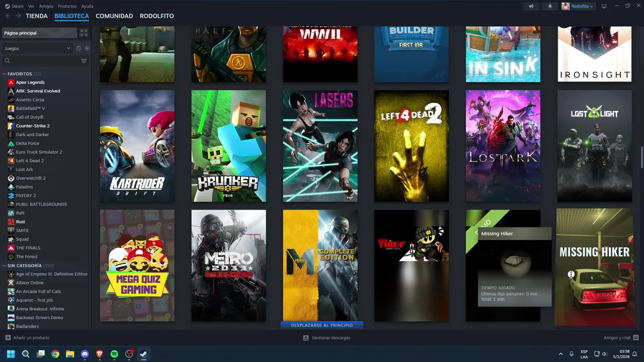Collapse the FAVORITOS category
Screen dimensions: 644x362
coord(5,74)
